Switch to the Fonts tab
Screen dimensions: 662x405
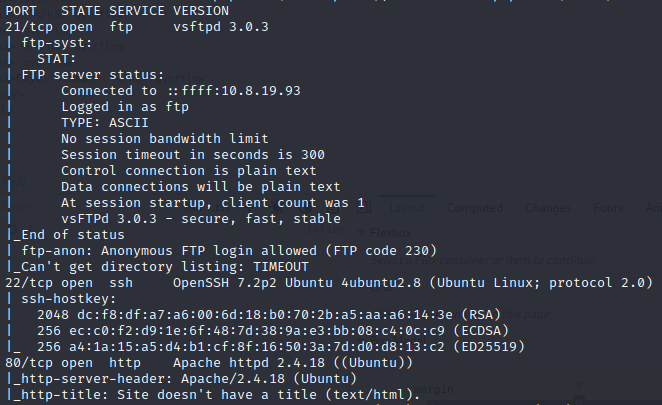click(609, 208)
